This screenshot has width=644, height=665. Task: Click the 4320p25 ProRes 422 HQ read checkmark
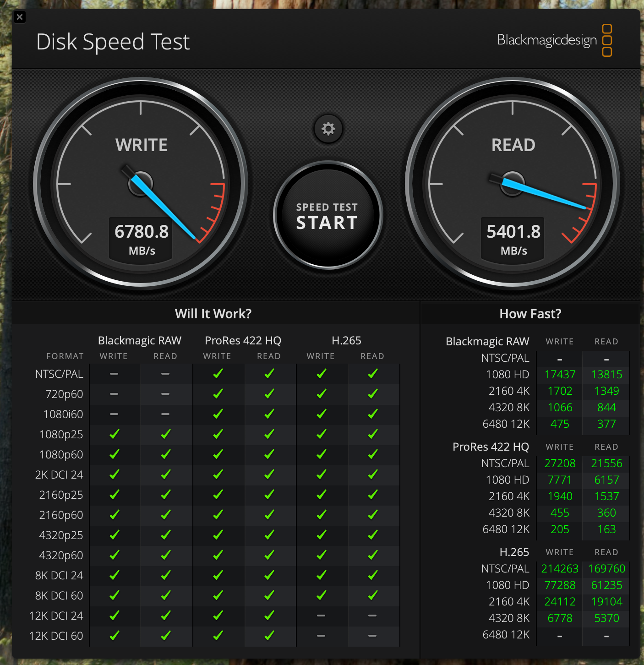tap(269, 535)
